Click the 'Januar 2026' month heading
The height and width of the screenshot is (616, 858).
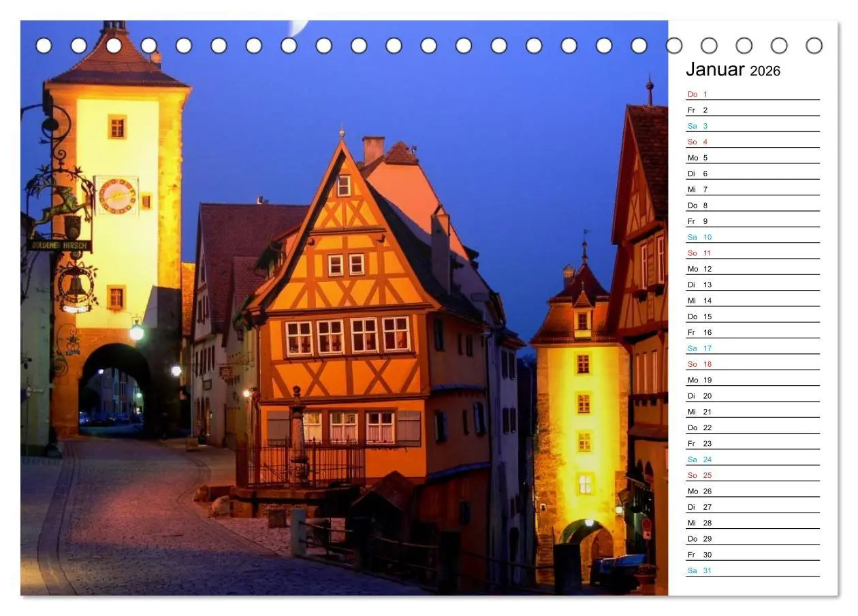[733, 69]
